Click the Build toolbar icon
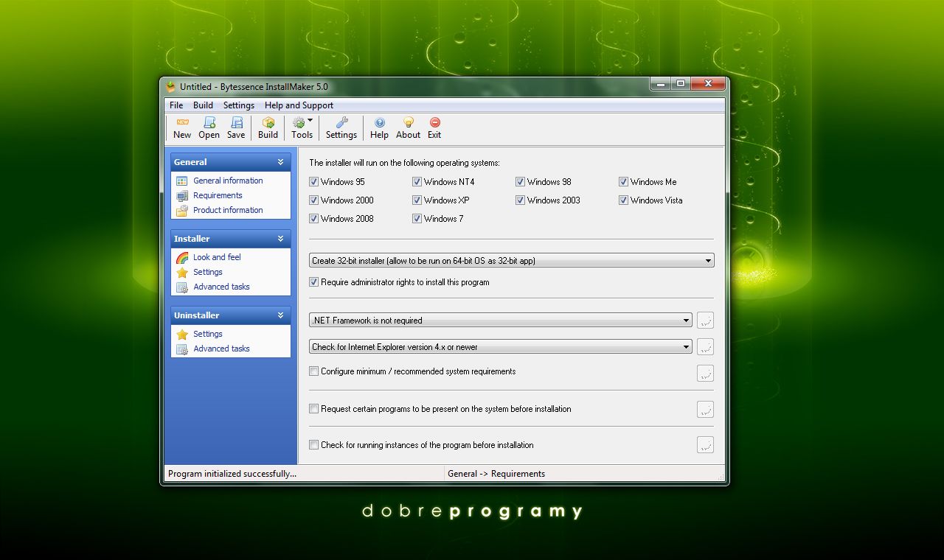Viewport: 944px width, 560px height. (x=268, y=122)
